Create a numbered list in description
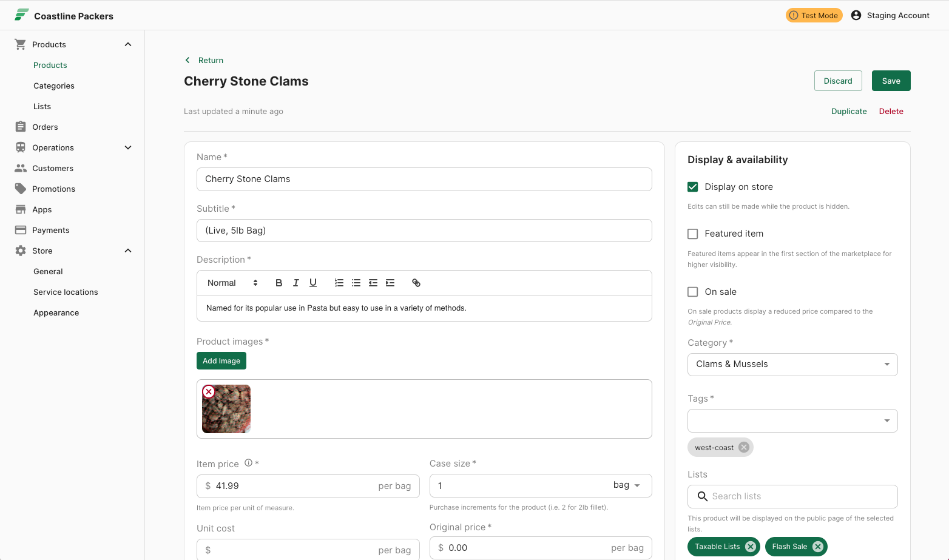 (339, 283)
